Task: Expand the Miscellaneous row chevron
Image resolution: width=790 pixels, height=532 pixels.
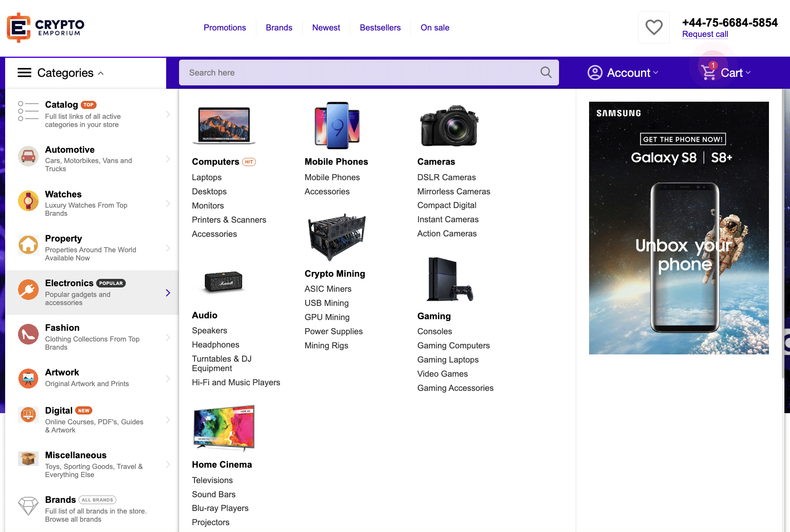Action: 168,464
